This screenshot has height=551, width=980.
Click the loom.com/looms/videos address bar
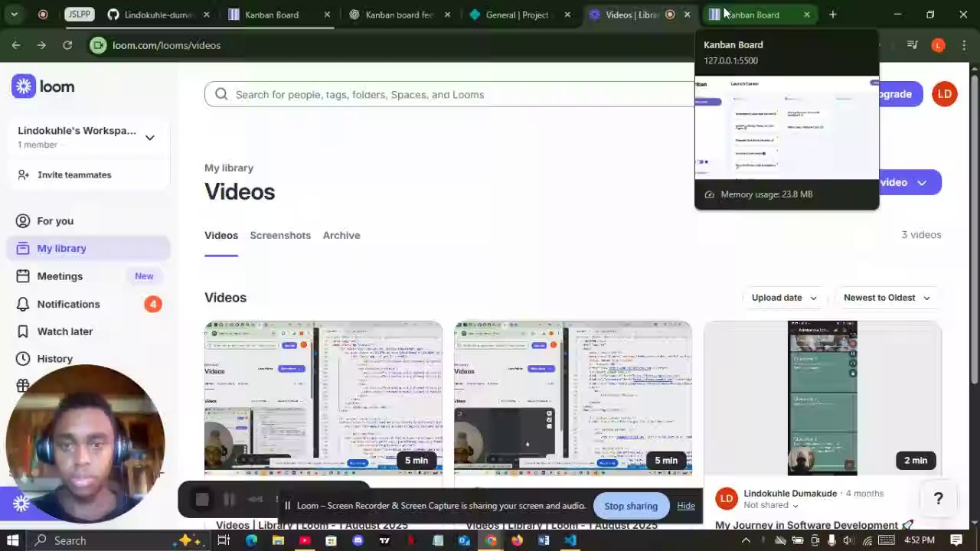click(x=166, y=45)
